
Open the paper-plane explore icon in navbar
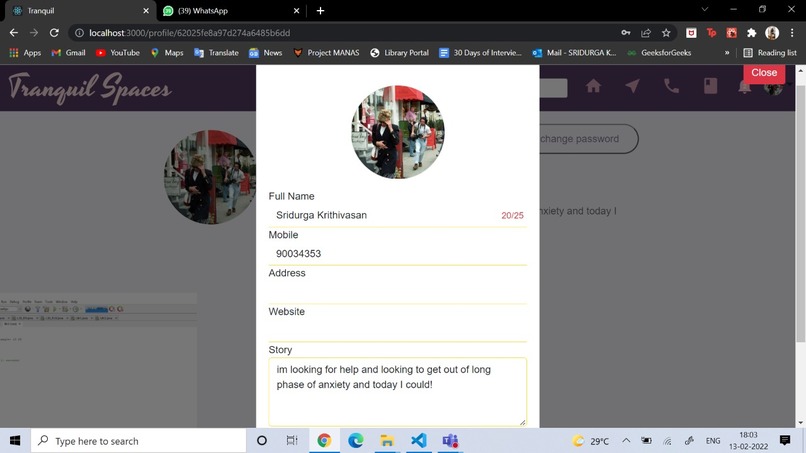click(632, 86)
